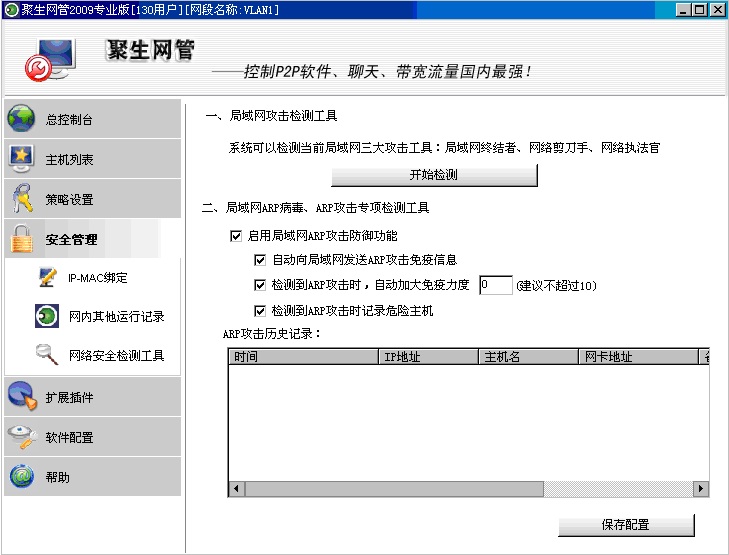Viewport: 729px width, 555px height.
Task: Click the window maximize button
Action: [699, 10]
